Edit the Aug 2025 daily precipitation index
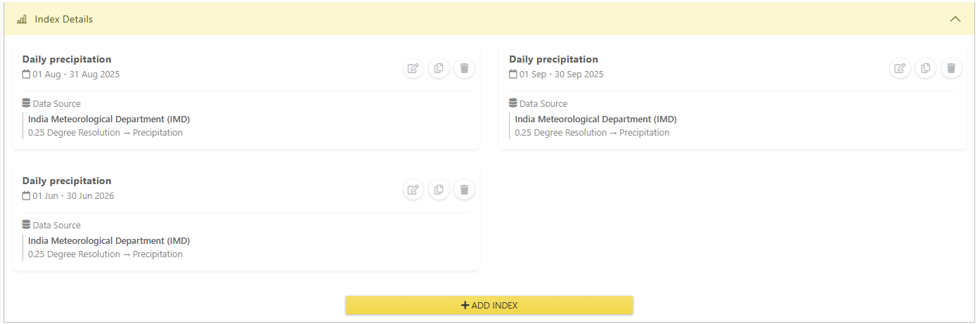 (413, 68)
